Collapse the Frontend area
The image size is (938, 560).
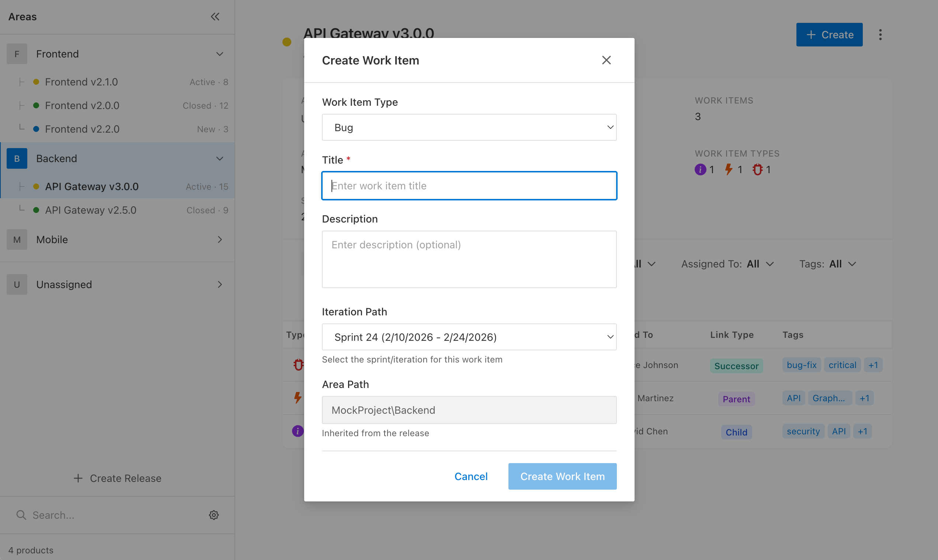coord(220,53)
